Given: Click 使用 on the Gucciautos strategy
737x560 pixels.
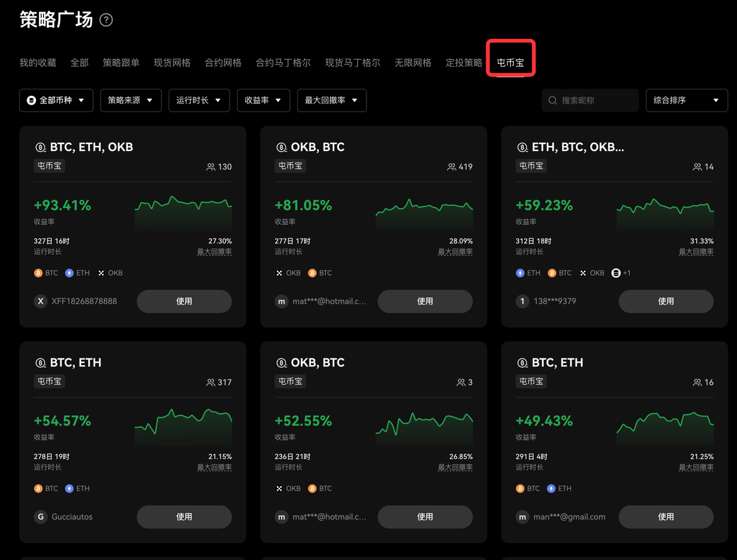Looking at the screenshot, I should [184, 517].
